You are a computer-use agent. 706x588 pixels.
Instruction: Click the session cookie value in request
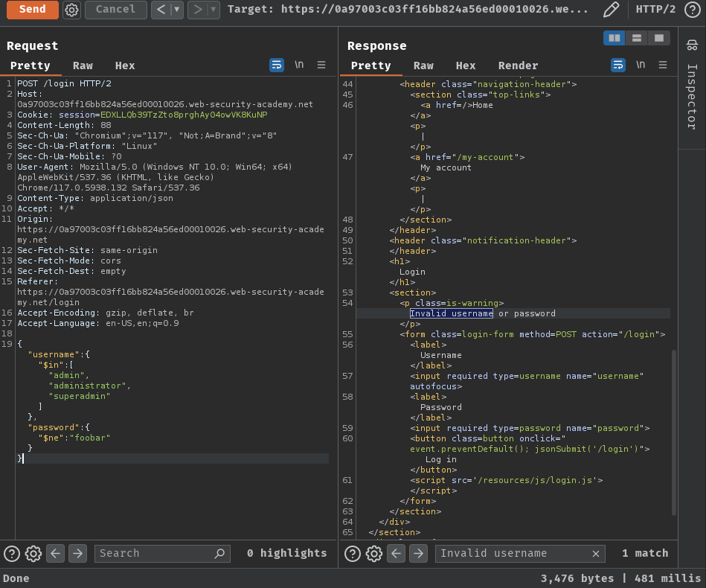184,115
